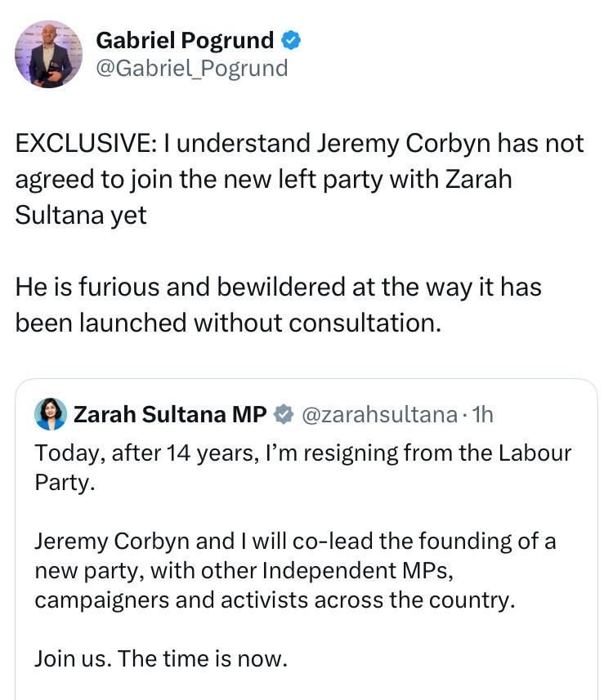
Task: Click the blue verified badge beside Gabriel Pogrund
Action: 291,38
